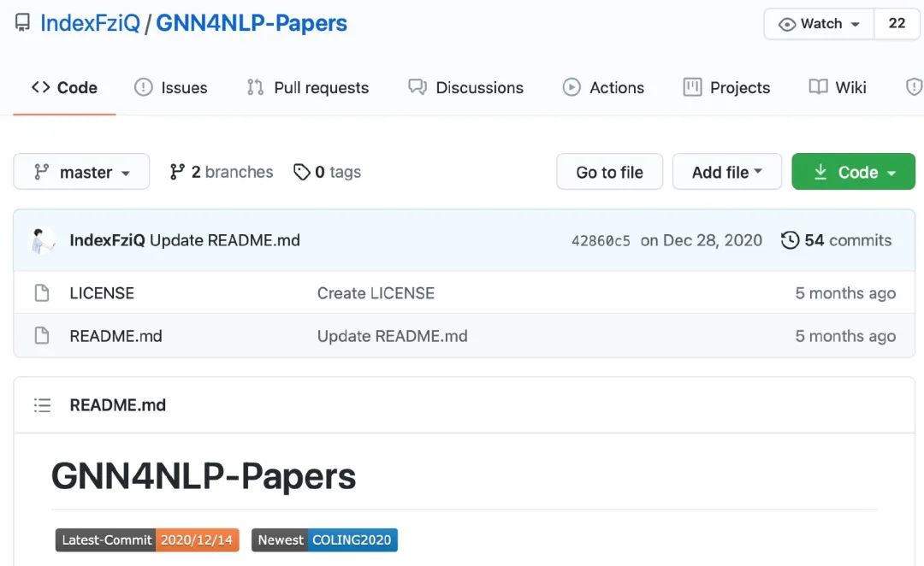This screenshot has height=566, width=924.
Task: Open the Issues tab
Action: (171, 88)
